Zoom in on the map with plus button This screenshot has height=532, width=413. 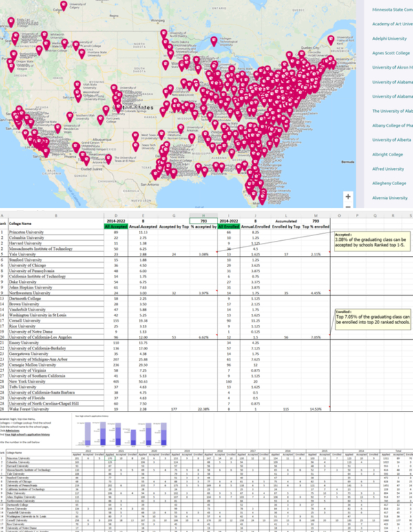coord(348,196)
